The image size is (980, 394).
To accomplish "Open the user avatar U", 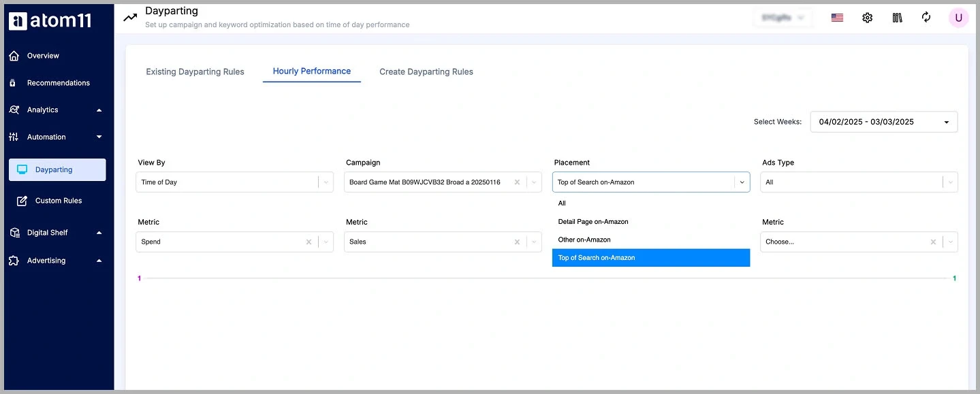I will (x=958, y=18).
